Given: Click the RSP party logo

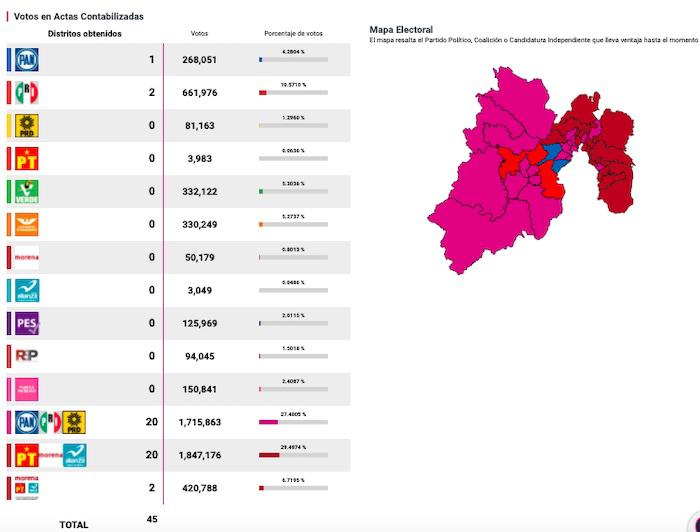Looking at the screenshot, I should point(27,356).
